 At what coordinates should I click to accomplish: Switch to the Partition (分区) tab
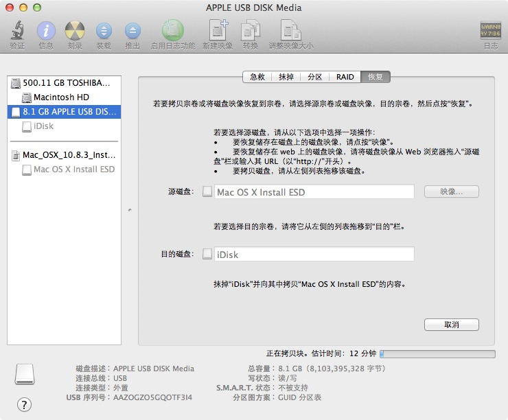click(x=314, y=77)
